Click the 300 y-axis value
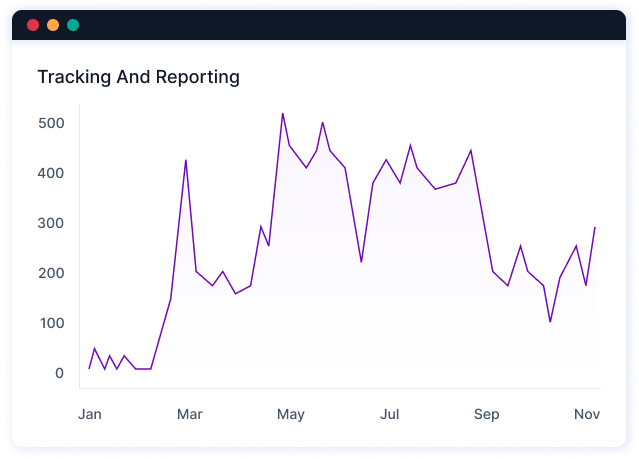 [52, 223]
